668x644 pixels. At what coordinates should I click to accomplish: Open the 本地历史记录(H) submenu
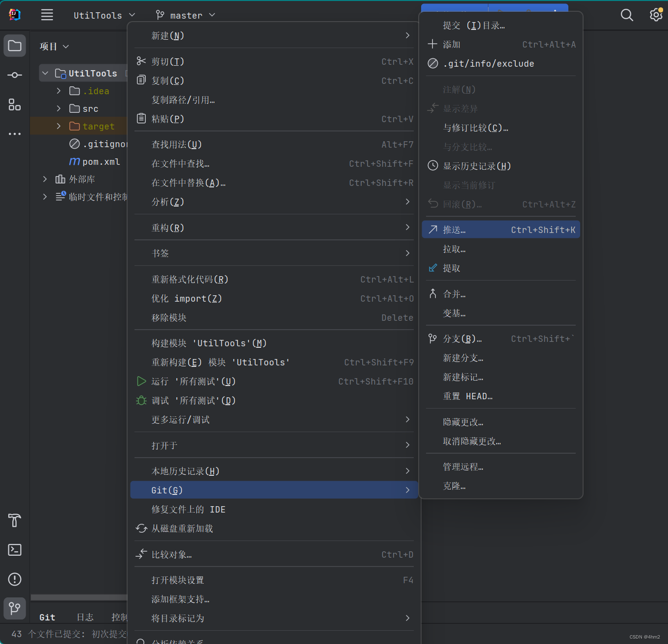tap(274, 471)
